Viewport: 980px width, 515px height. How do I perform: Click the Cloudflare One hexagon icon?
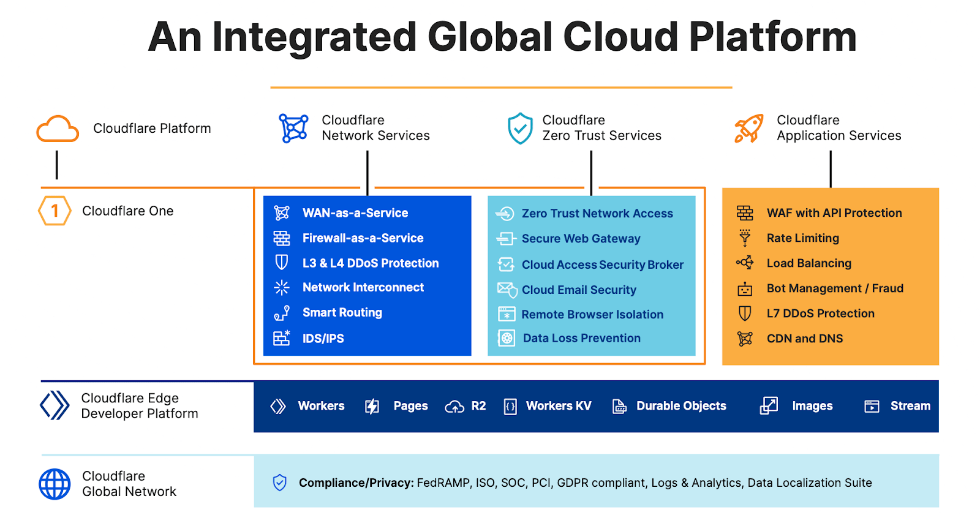[x=55, y=211]
